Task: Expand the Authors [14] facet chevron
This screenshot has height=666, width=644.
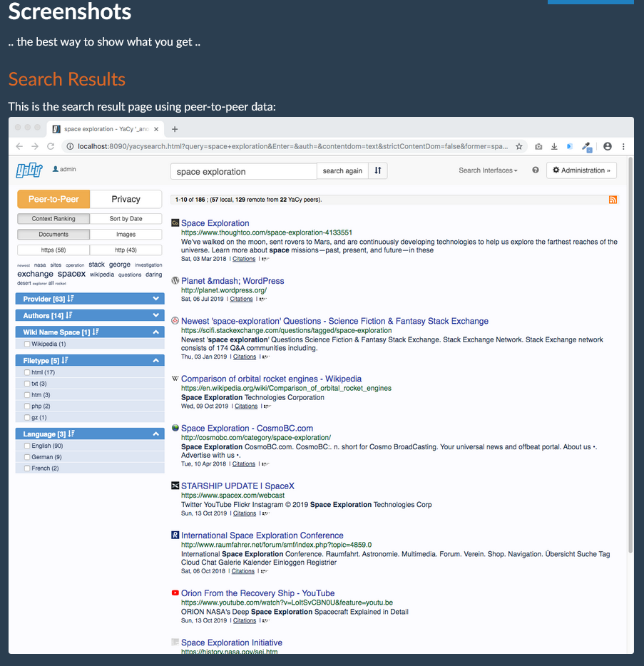Action: 156,315
